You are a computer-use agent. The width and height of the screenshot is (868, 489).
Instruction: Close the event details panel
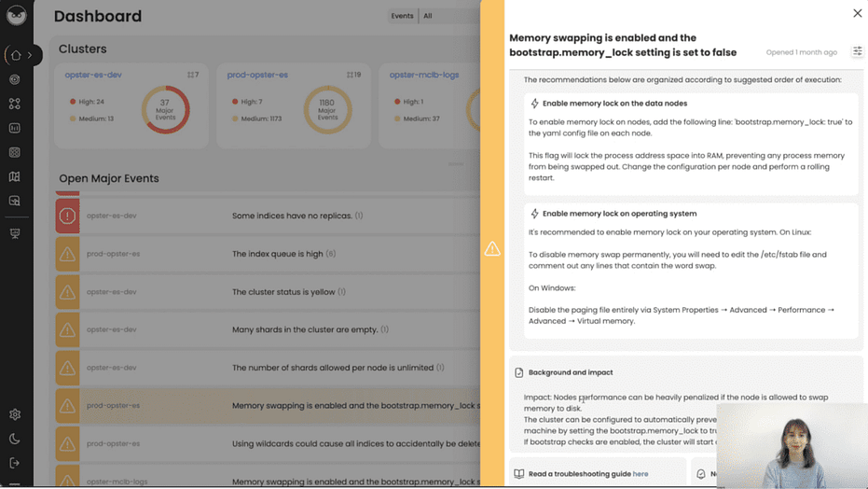tap(857, 13)
